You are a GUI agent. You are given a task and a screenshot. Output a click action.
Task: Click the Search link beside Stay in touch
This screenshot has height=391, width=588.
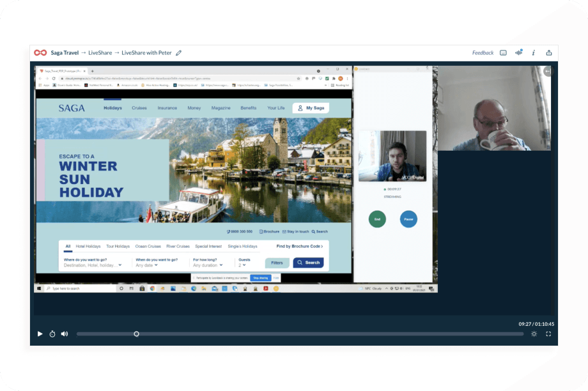pos(320,232)
